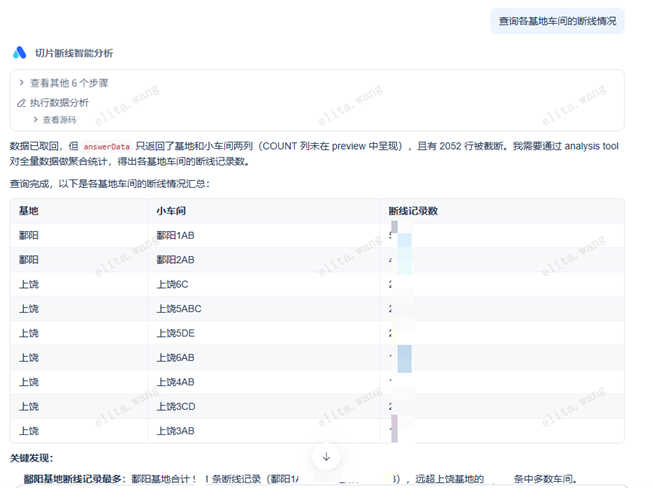Select cell '上饶4AB'
Image resolution: width=652 pixels, height=488 pixels.
click(x=175, y=382)
